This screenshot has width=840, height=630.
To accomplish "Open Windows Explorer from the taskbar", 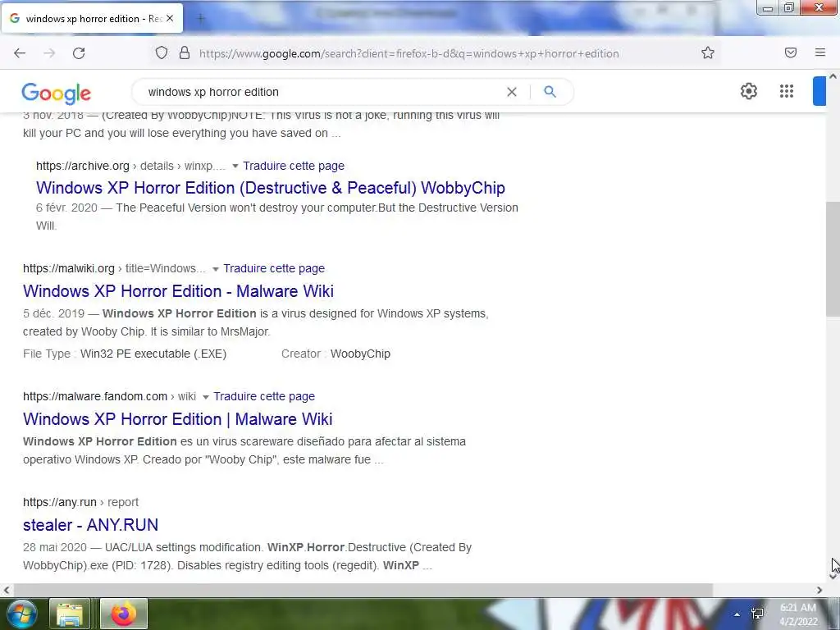I will (x=70, y=614).
